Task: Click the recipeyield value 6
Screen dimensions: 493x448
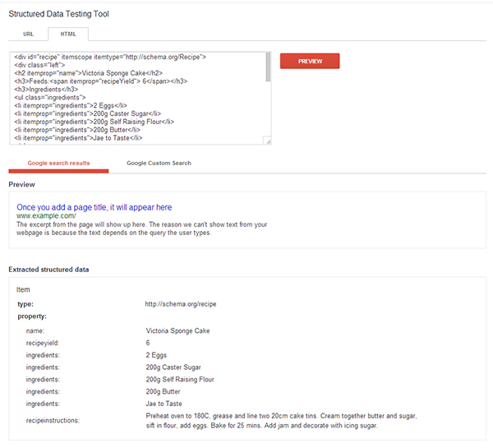Action: pos(148,343)
